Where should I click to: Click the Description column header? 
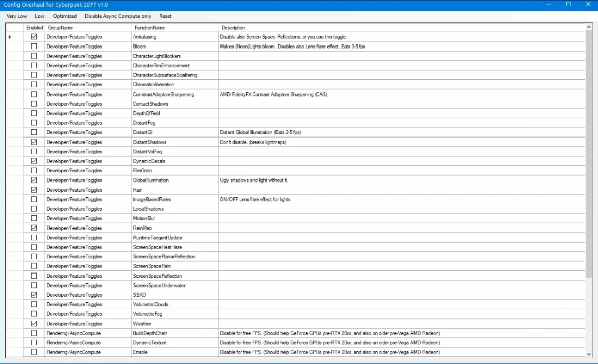[x=401, y=27]
